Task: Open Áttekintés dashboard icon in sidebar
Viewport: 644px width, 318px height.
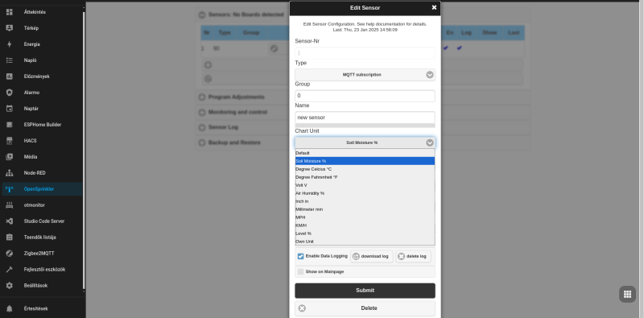Action: 10,12
